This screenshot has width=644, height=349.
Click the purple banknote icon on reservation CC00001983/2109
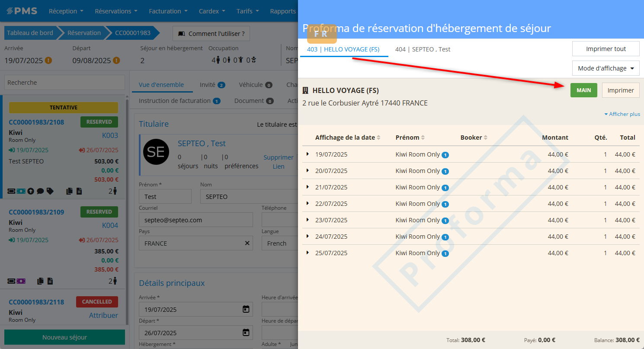(x=21, y=281)
